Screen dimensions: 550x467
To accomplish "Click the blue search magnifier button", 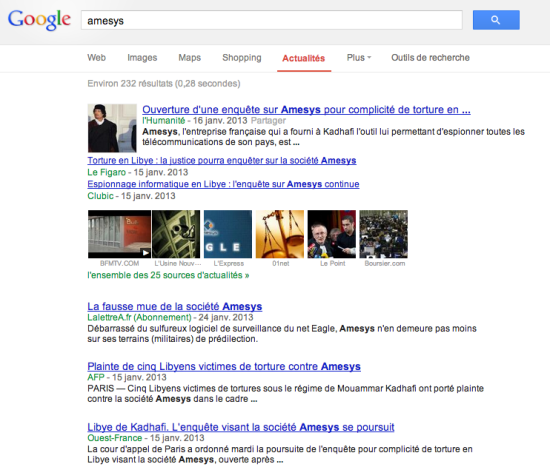I will tap(496, 20).
